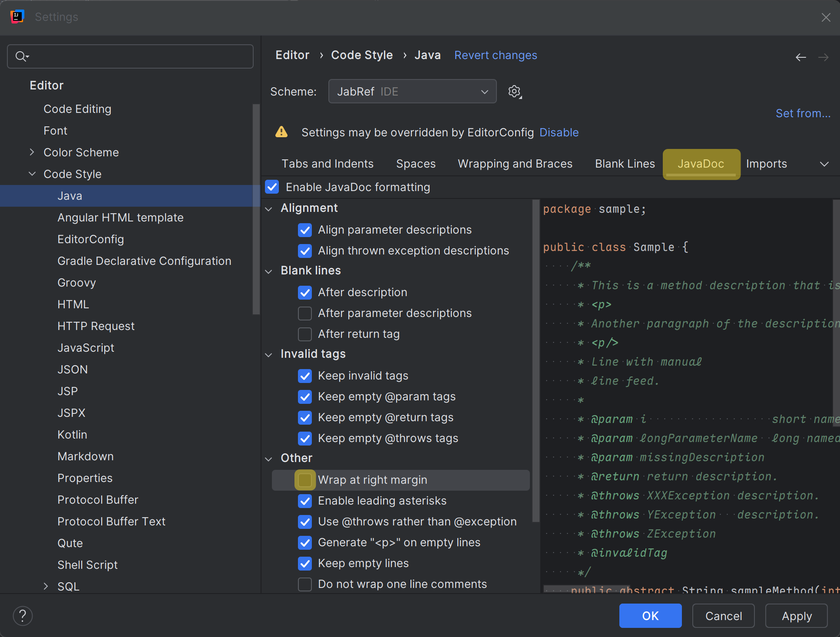Screen dimensions: 840x637
Task: Open the Scheme dropdown JabRef IDE
Action: pos(412,92)
